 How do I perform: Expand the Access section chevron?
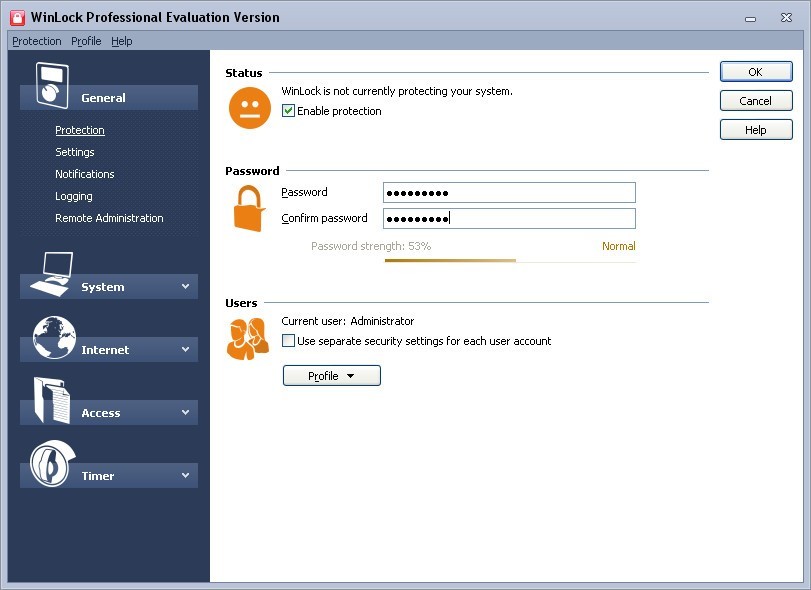185,412
